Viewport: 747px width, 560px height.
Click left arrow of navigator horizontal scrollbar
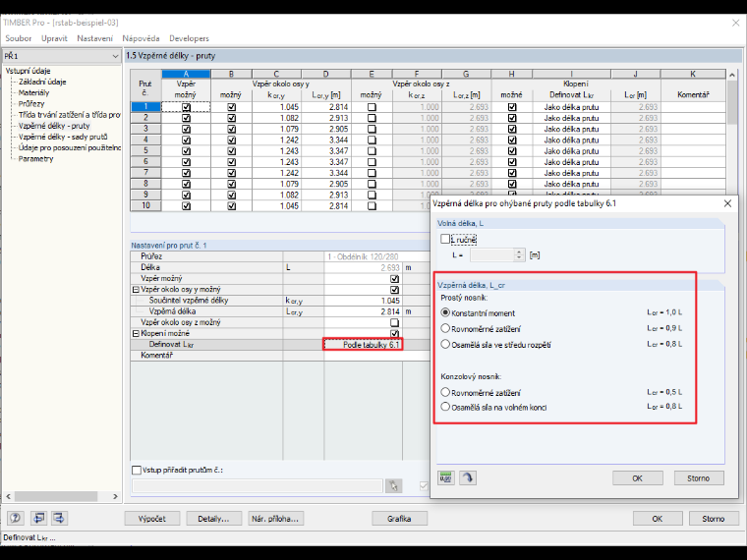8,496
